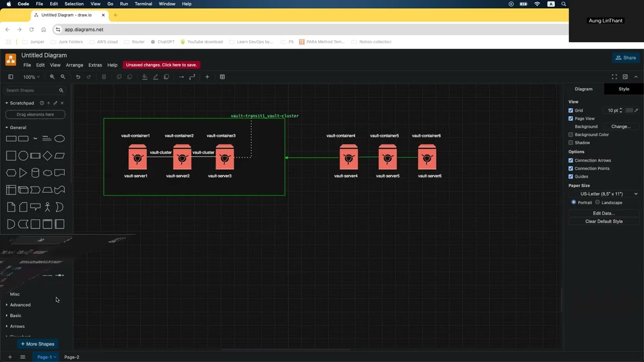The height and width of the screenshot is (362, 644).
Task: Select the vault-server1 icon on canvas
Action: (137, 157)
